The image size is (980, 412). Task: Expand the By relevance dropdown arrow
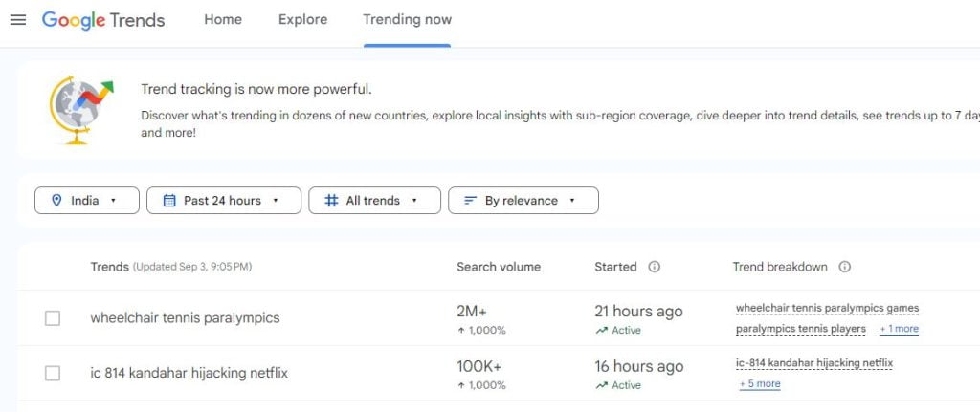tap(572, 201)
